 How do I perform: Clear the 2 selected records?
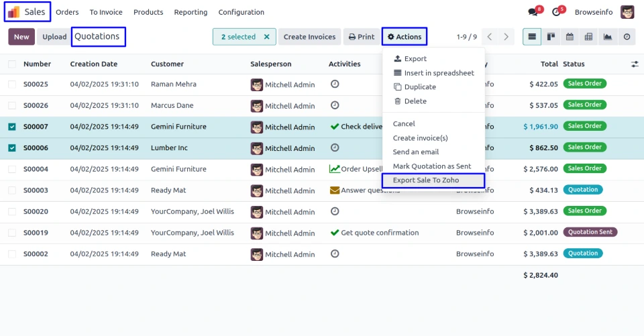click(x=266, y=37)
